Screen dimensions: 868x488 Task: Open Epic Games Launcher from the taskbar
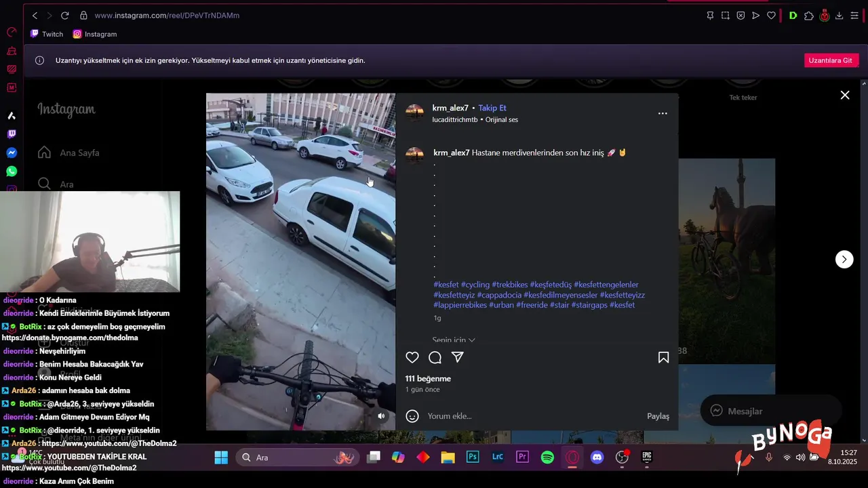coord(647,457)
